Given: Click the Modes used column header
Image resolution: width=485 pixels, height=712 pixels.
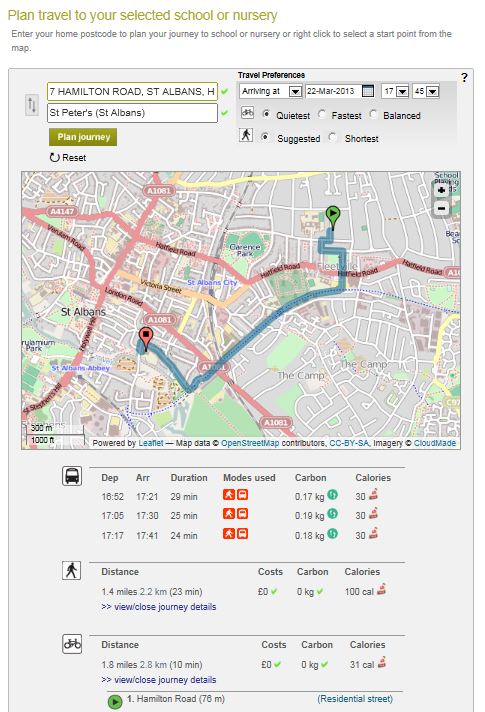Looking at the screenshot, I should [x=249, y=478].
